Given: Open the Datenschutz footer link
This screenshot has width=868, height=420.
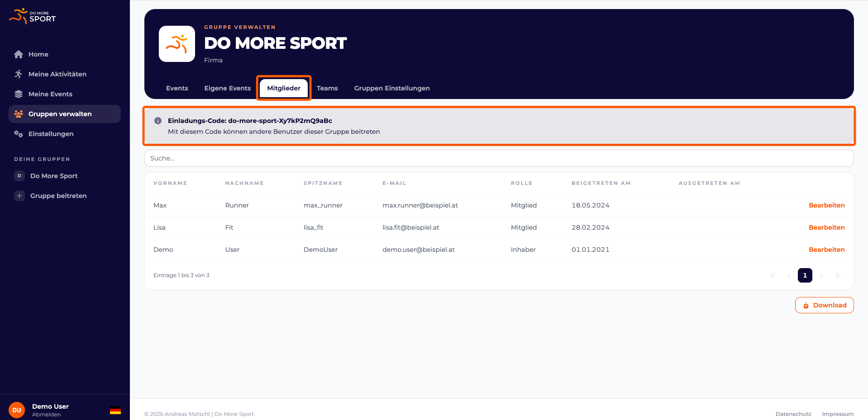Looking at the screenshot, I should pyautogui.click(x=793, y=414).
